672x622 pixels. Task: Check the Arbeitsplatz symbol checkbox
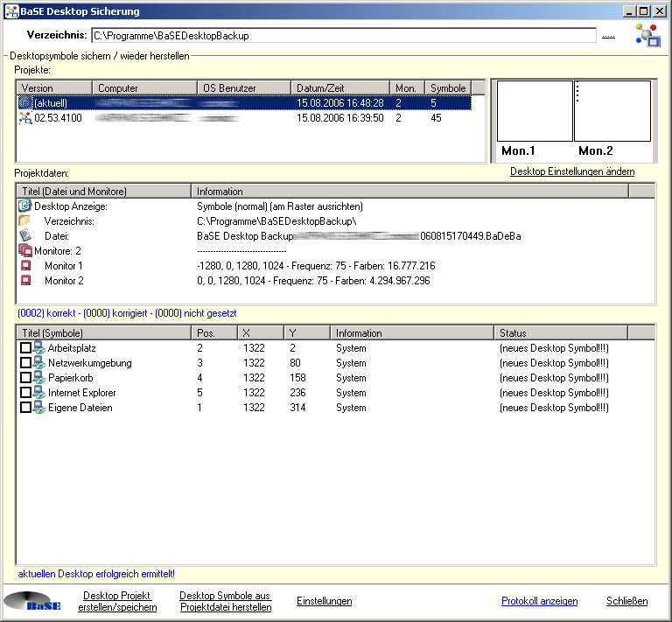[25, 348]
